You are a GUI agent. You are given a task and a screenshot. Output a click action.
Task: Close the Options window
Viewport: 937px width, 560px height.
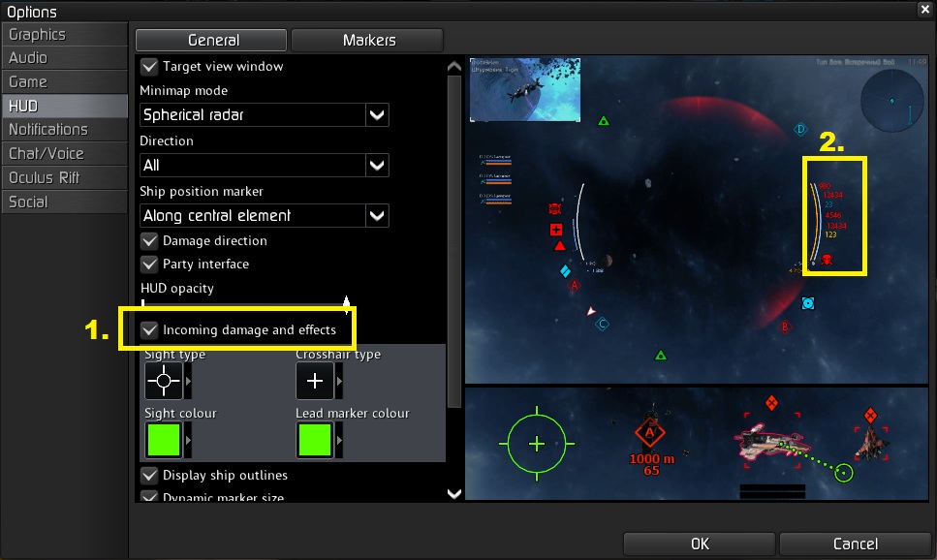pyautogui.click(x=923, y=9)
